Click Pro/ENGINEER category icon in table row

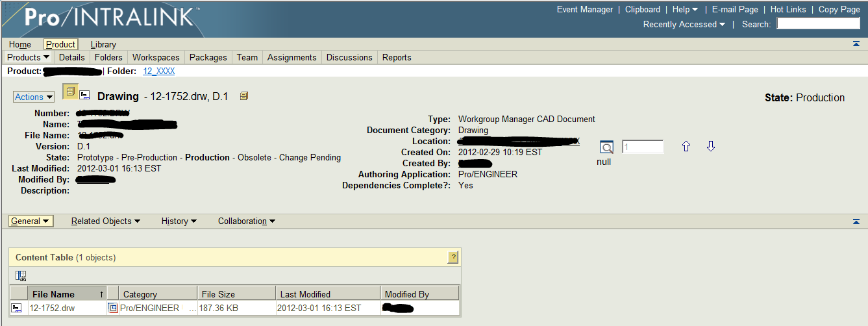coord(113,308)
